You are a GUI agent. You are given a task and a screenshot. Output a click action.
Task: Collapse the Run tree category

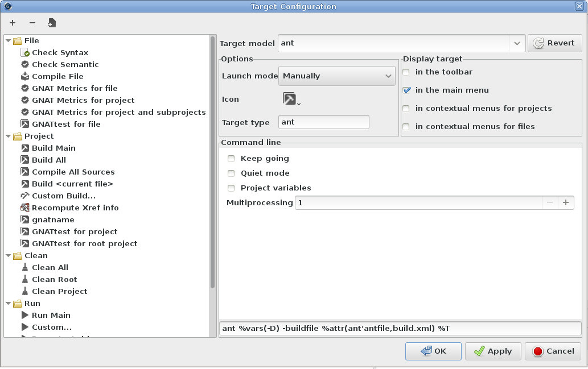pos(8,303)
